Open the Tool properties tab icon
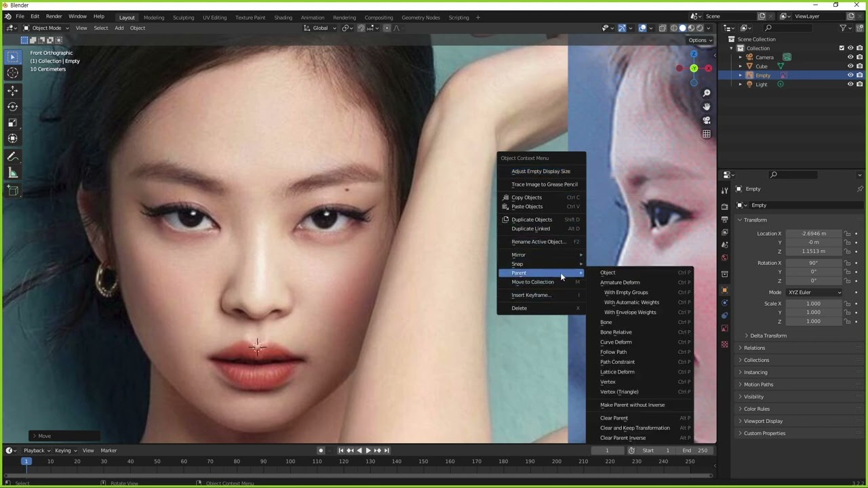Viewport: 868px width, 488px height. (x=724, y=190)
